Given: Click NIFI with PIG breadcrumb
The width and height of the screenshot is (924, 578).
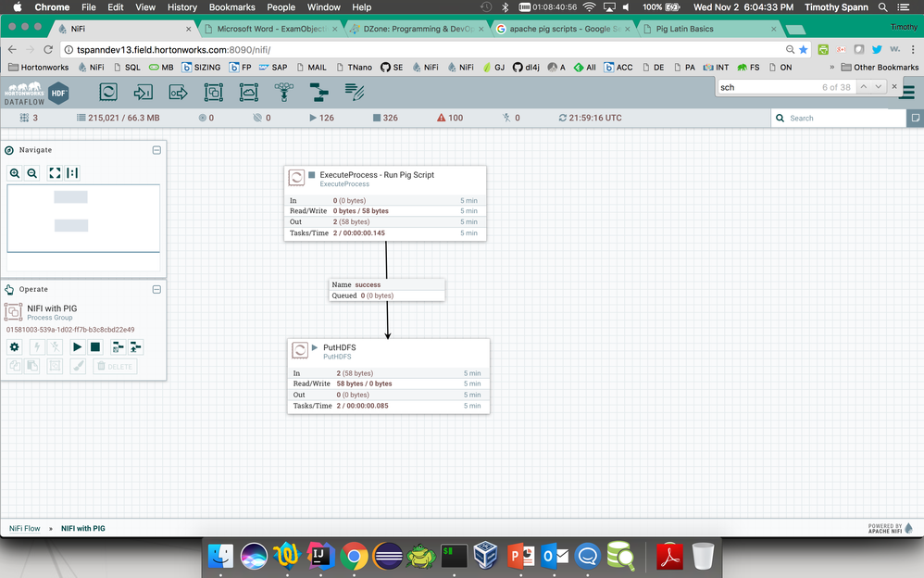Looking at the screenshot, I should [x=83, y=529].
